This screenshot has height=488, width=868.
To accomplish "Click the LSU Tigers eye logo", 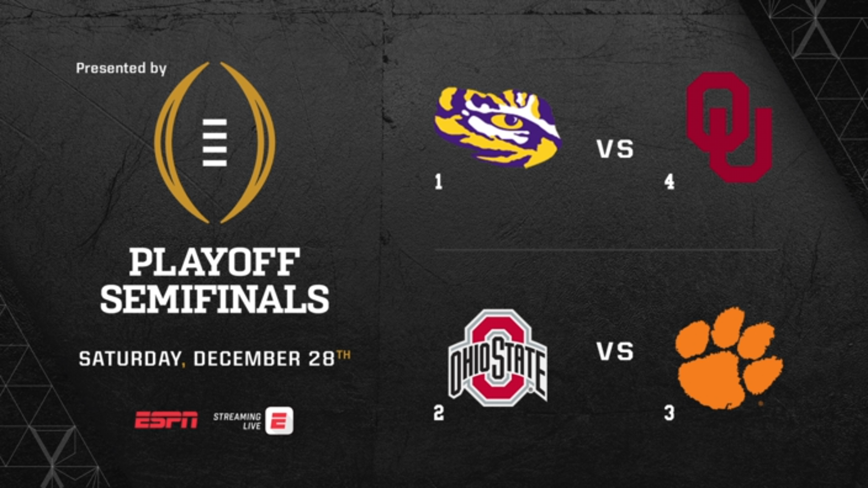I will click(497, 127).
